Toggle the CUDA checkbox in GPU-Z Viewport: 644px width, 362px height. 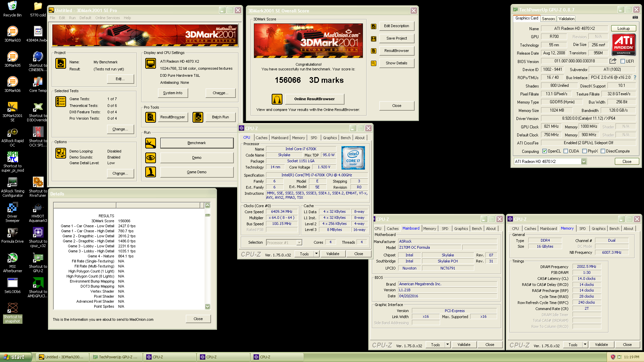(566, 151)
